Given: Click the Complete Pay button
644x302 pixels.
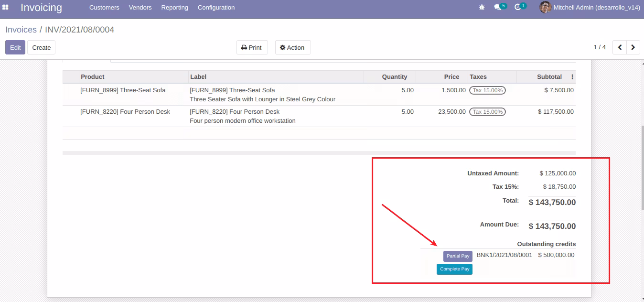Looking at the screenshot, I should click(x=454, y=269).
